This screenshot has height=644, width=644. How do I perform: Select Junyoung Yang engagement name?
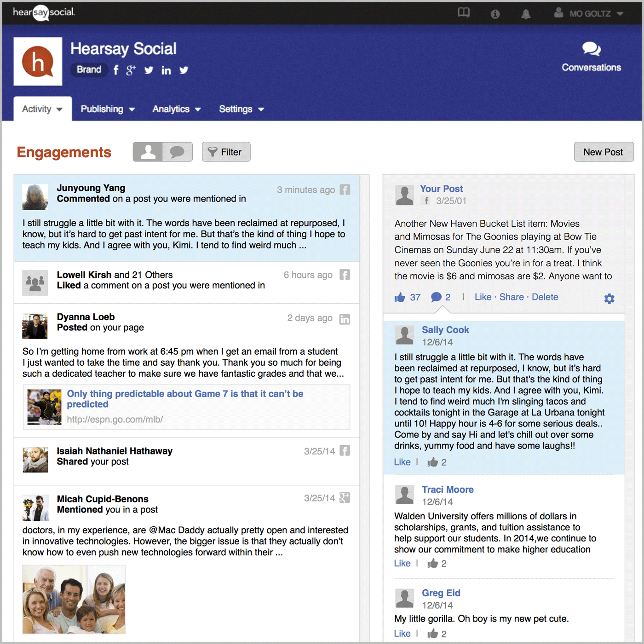tap(91, 188)
